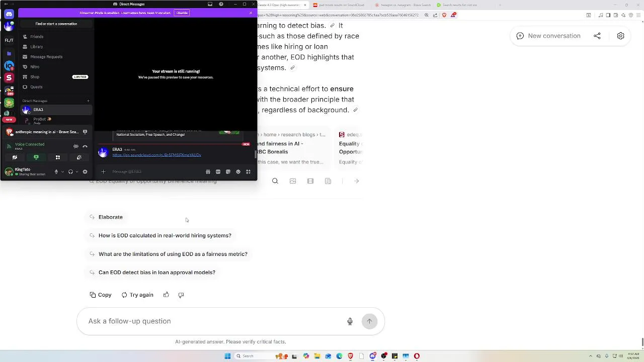Image resolution: width=644 pixels, height=362 pixels.
Task: Click Find or start a conversation box
Action: pos(56,24)
